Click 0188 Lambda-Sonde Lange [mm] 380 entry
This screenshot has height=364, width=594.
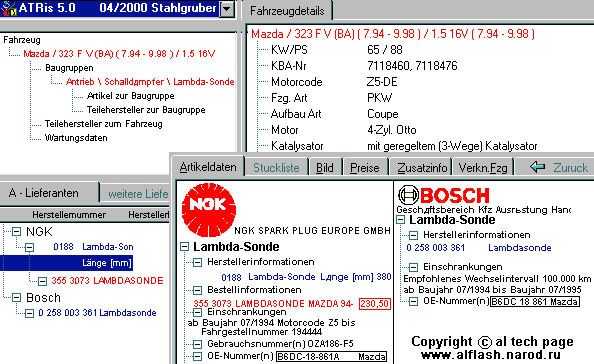(306, 277)
